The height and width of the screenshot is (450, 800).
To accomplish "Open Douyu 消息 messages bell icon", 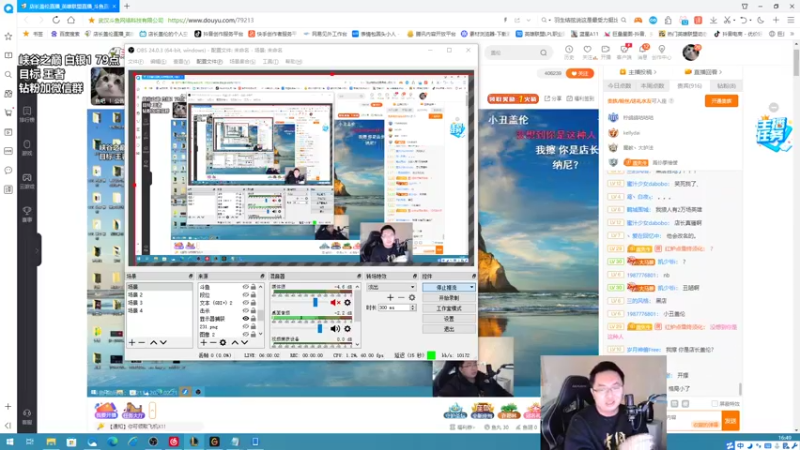I will pyautogui.click(x=643, y=52).
